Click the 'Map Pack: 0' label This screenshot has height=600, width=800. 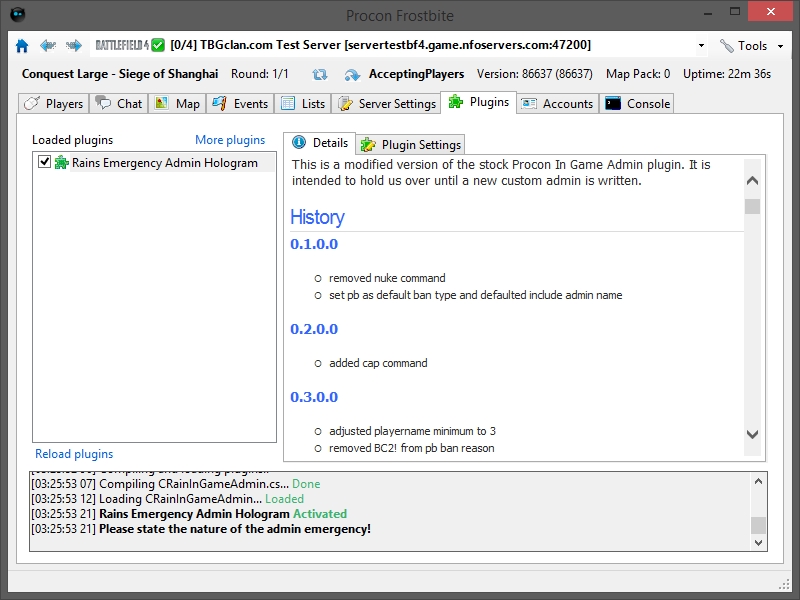[x=638, y=74]
